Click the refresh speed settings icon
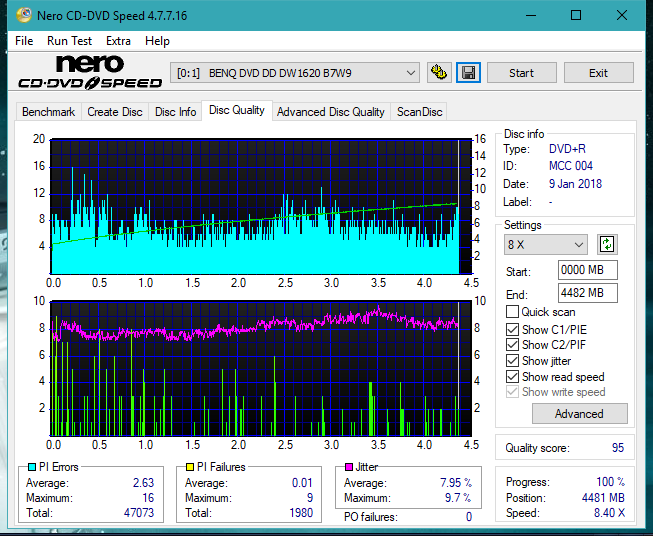Viewport: 653px width, 536px height. click(607, 244)
